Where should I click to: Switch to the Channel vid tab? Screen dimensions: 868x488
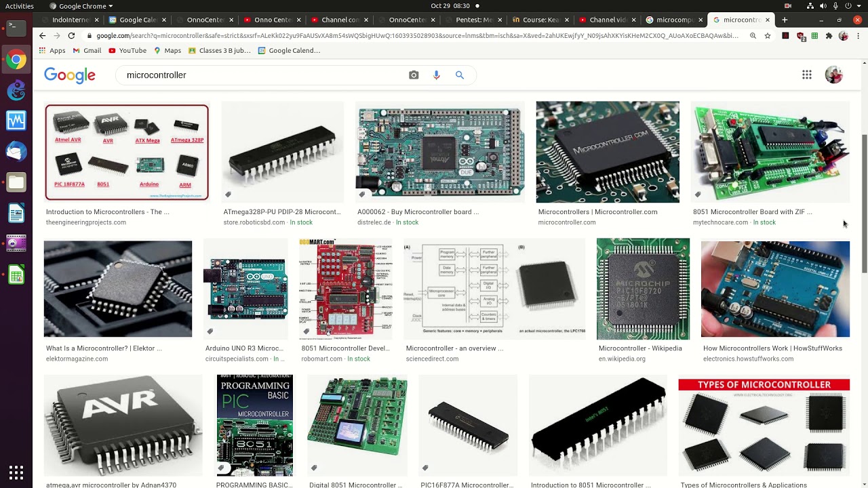608,20
